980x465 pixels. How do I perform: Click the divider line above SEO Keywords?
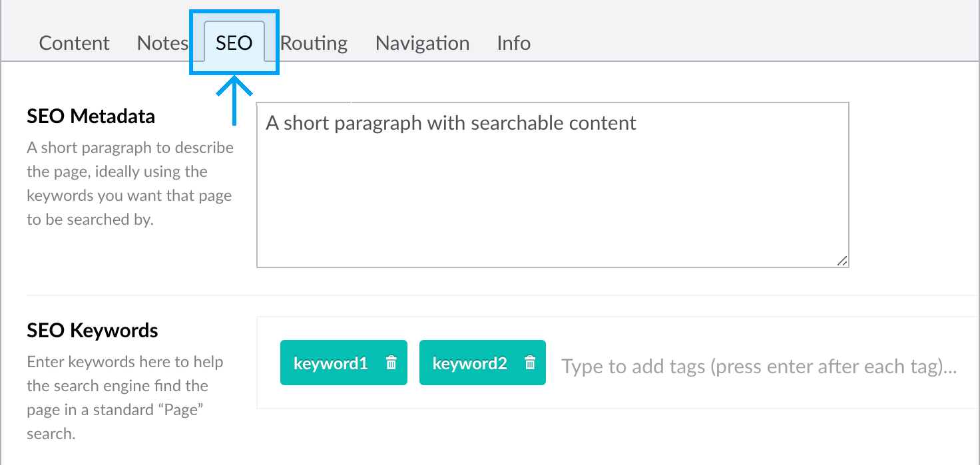click(466, 295)
